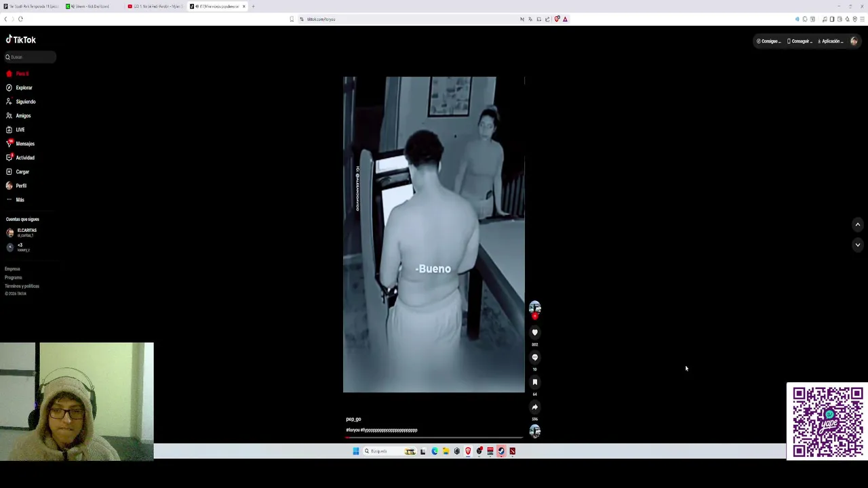The image size is (868, 488).
Task: Switch to the YouTube browser tab
Action: coord(155,6)
